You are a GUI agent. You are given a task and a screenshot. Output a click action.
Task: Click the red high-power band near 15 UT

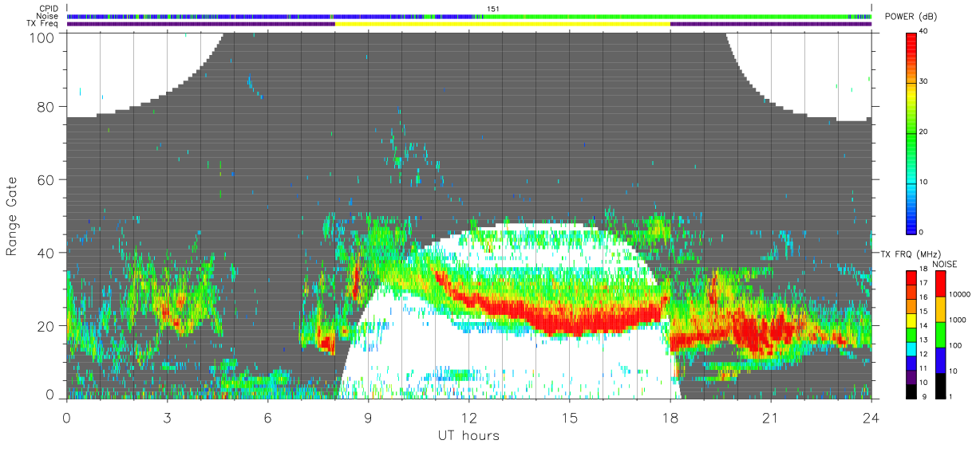[x=570, y=324]
